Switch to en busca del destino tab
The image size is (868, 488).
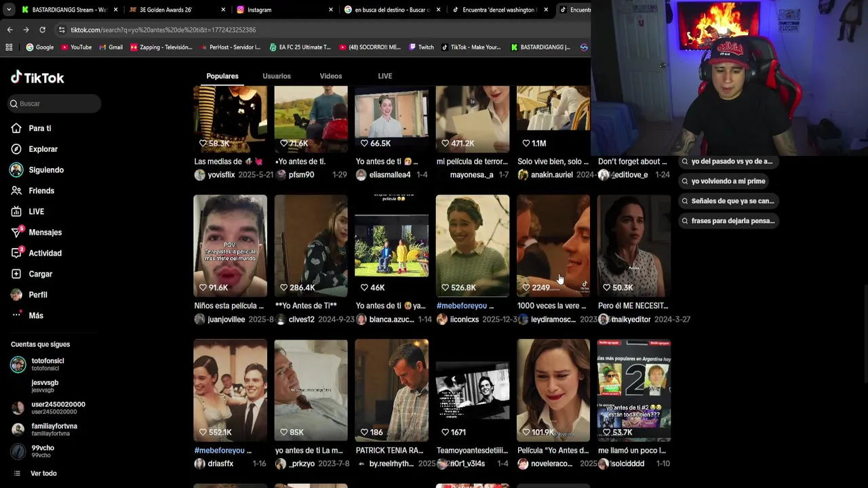[x=388, y=9]
